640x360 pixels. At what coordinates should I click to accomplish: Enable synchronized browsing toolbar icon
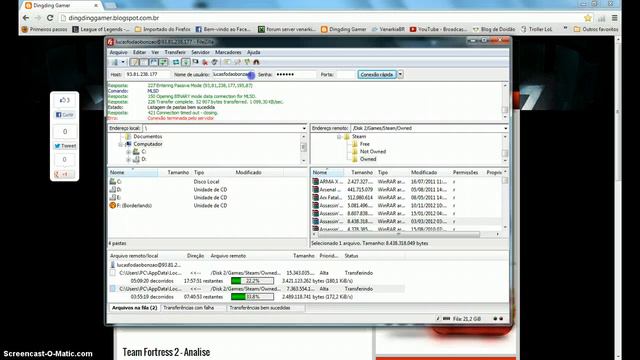(247, 62)
